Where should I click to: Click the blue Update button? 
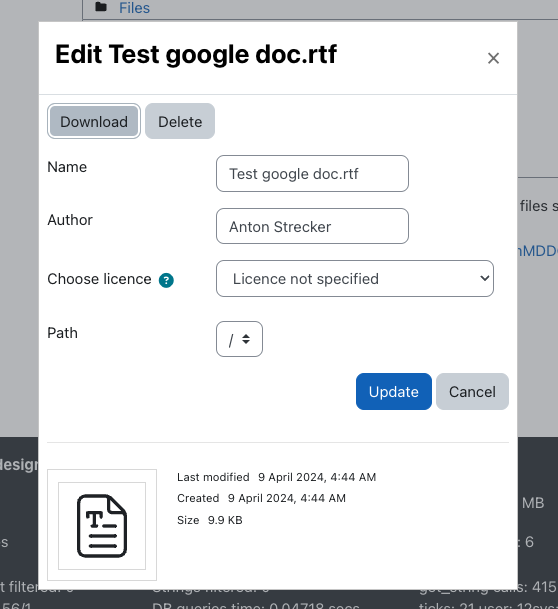point(393,392)
